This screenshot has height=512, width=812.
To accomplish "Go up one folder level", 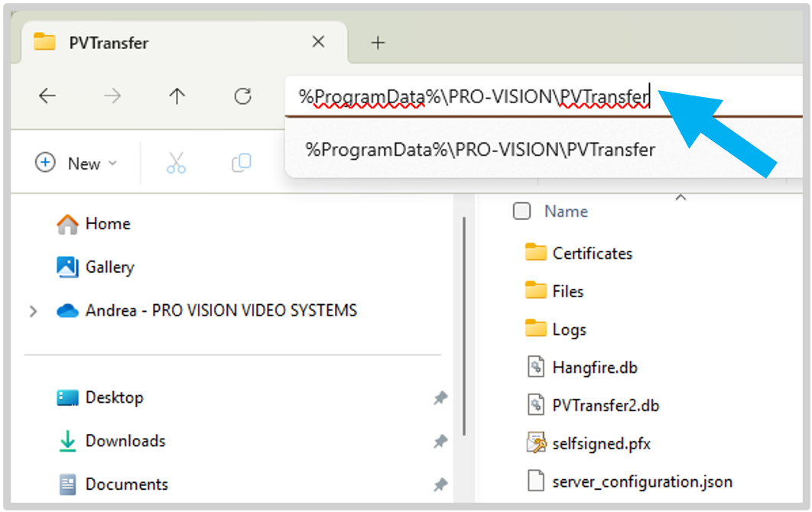I will 177,96.
